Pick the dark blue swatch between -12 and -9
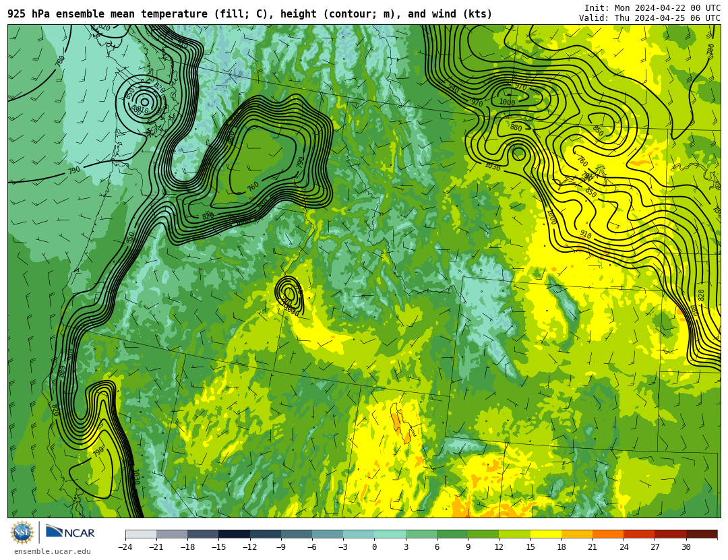 point(266,534)
